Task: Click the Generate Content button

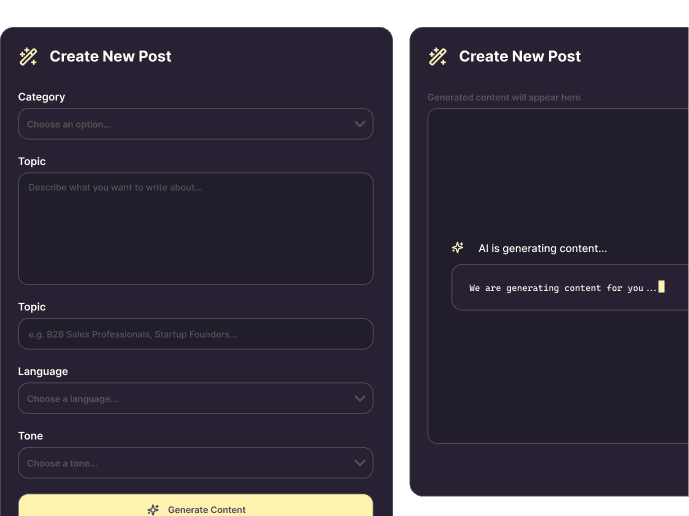Action: pyautogui.click(x=196, y=505)
